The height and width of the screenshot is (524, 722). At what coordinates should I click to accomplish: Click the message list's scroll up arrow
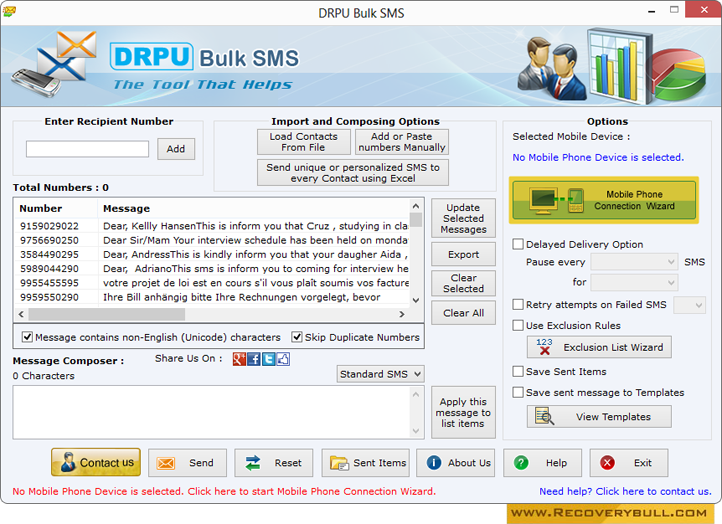416,206
